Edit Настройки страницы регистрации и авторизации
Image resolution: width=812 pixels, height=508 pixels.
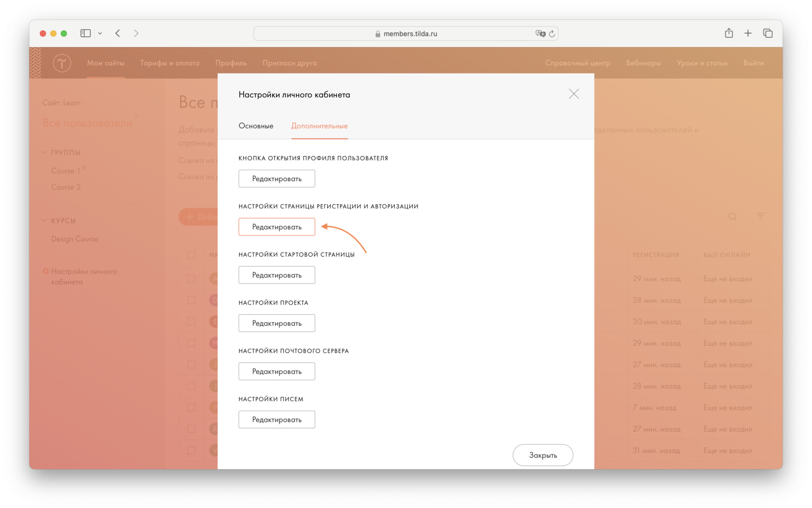[277, 227]
